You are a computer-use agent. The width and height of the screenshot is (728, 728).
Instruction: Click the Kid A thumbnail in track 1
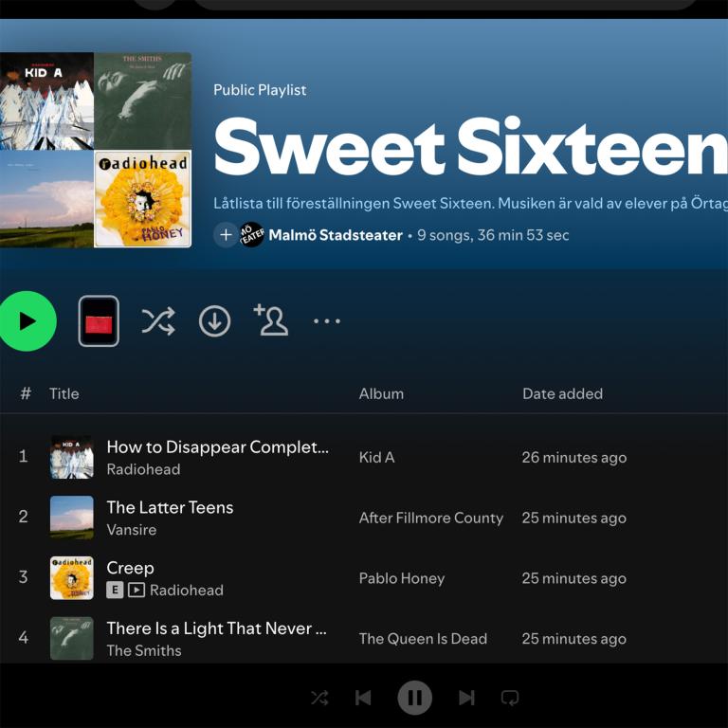(72, 457)
